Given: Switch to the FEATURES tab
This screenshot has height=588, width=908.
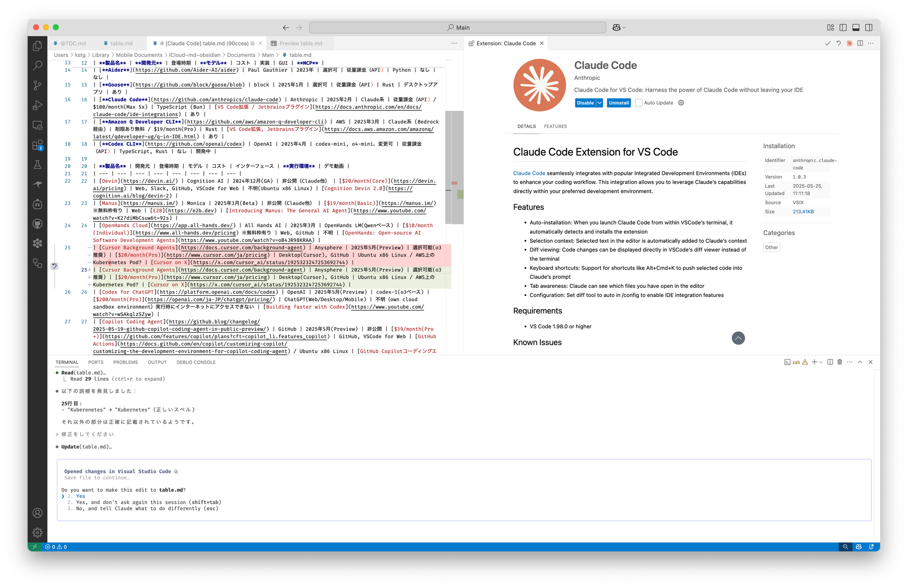Looking at the screenshot, I should [x=555, y=127].
